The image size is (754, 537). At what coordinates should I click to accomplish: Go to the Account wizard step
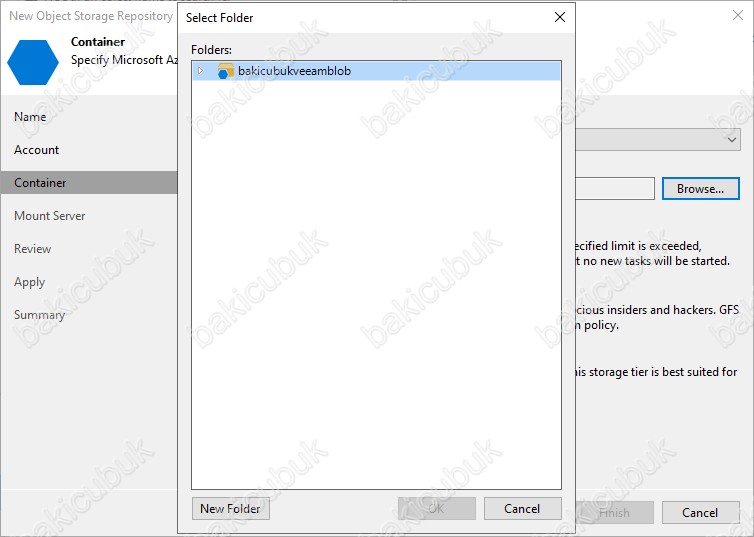click(x=37, y=150)
